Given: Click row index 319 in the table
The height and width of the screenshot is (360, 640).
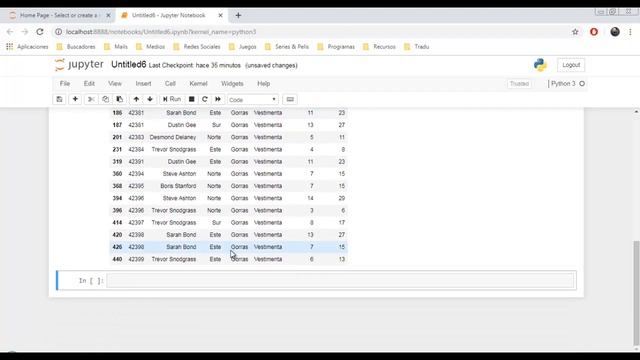Looking at the screenshot, I should [x=117, y=162].
